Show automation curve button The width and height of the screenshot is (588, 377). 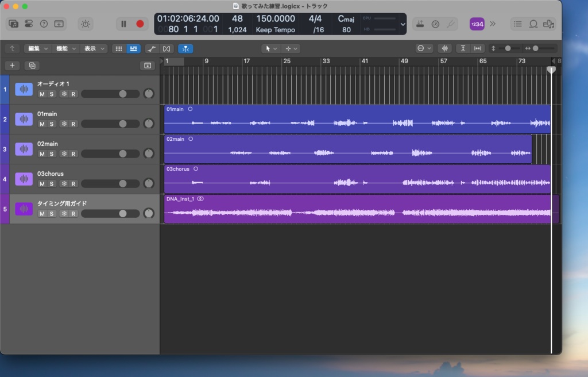click(152, 48)
